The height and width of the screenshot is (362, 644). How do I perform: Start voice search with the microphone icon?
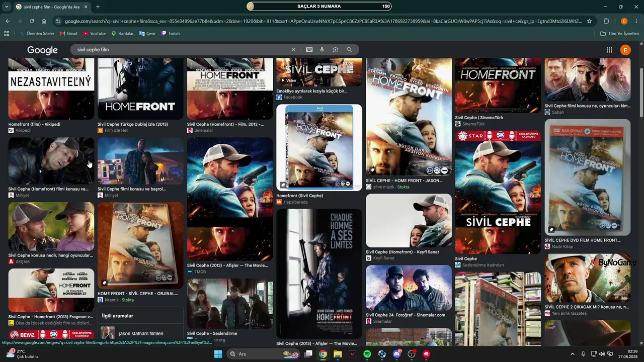click(322, 50)
